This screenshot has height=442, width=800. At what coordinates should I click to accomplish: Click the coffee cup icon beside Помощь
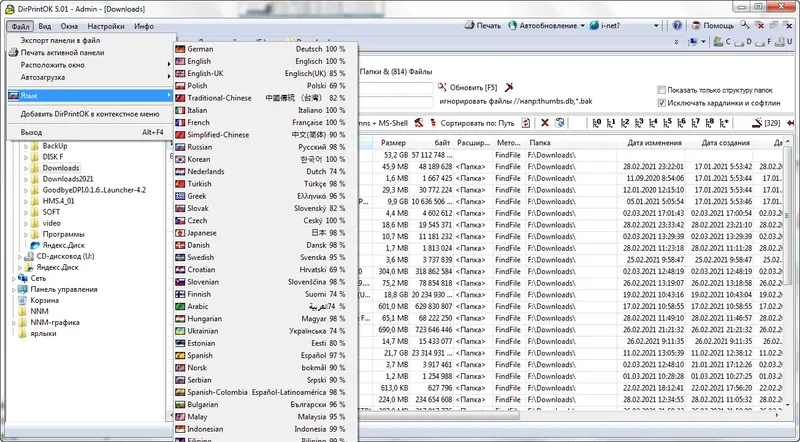696,26
